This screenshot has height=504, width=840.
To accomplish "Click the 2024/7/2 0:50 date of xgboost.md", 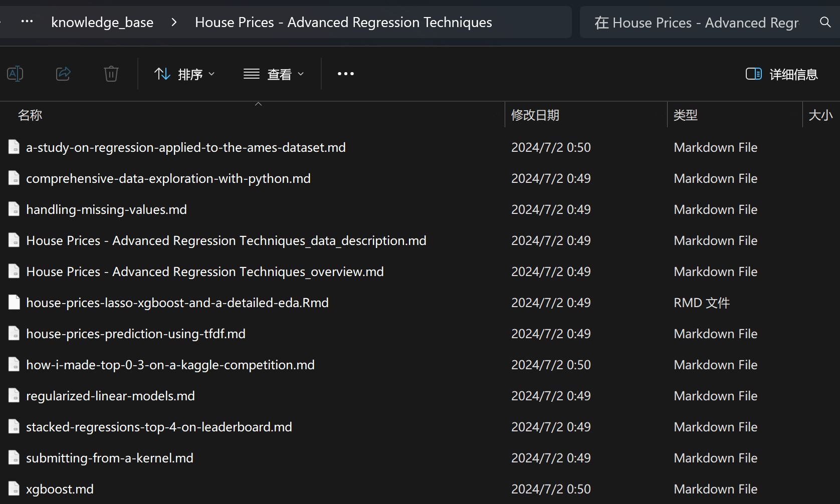I will pyautogui.click(x=551, y=489).
